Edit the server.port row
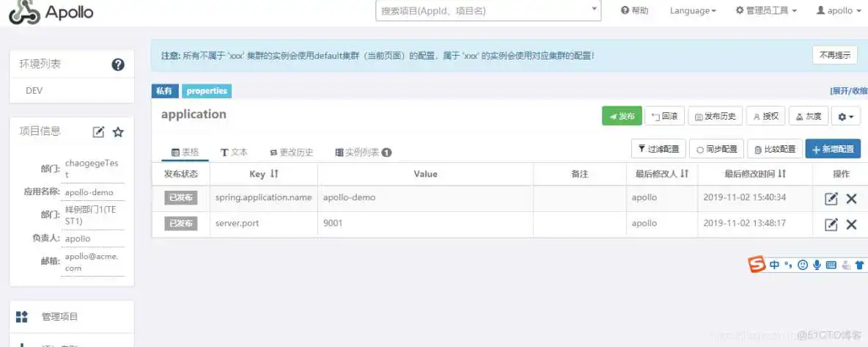Image resolution: width=868 pixels, height=347 pixels. tap(831, 224)
